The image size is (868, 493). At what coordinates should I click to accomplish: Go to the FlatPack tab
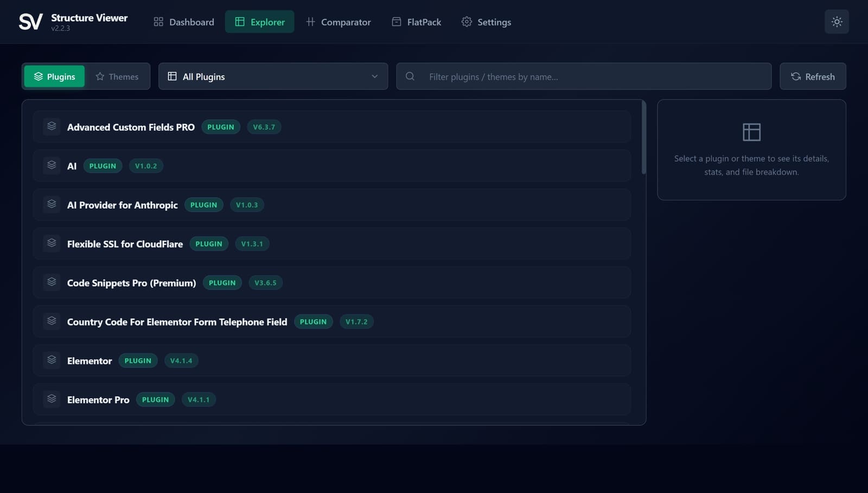click(417, 22)
